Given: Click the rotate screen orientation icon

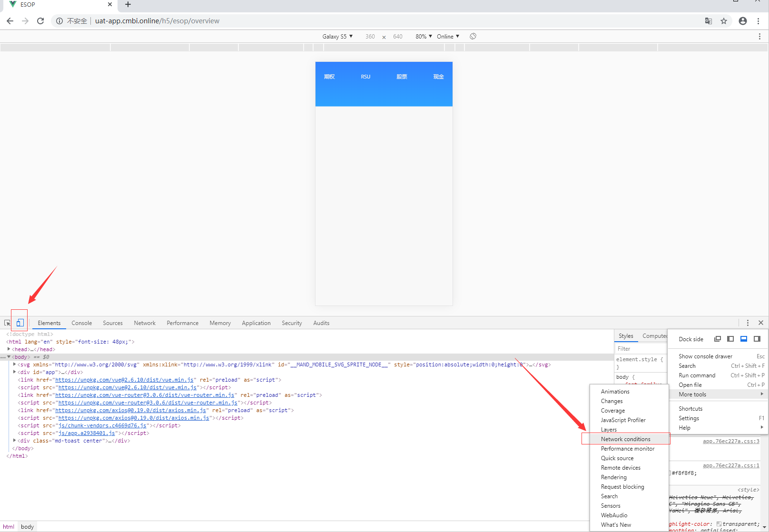Looking at the screenshot, I should click(473, 36).
